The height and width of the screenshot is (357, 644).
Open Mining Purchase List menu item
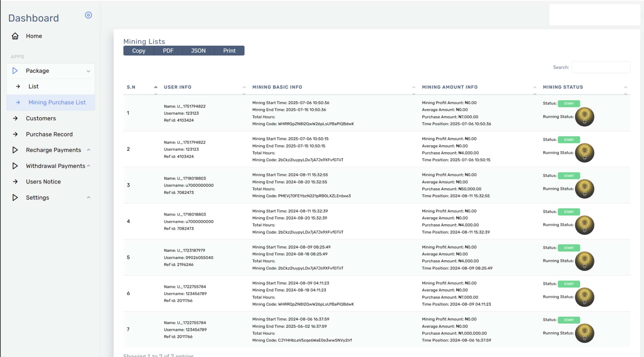pos(57,102)
